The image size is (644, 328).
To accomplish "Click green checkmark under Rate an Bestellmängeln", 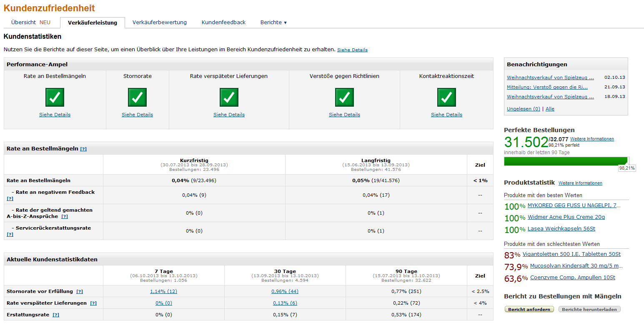I will click(55, 97).
